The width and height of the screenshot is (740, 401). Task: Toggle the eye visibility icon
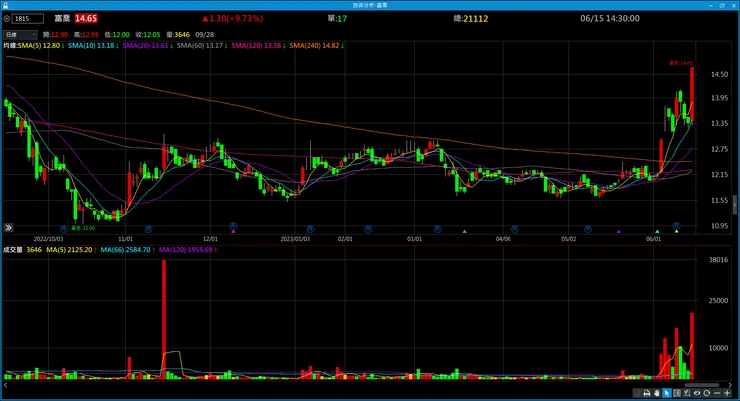point(697,393)
